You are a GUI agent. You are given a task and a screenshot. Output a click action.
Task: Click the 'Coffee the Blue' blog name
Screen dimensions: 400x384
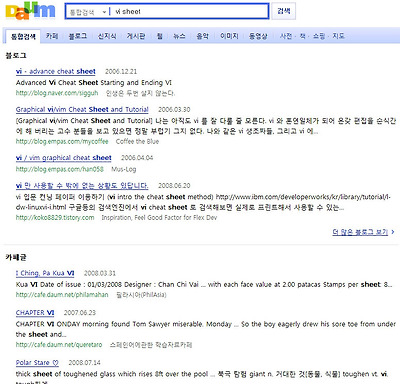point(137,141)
